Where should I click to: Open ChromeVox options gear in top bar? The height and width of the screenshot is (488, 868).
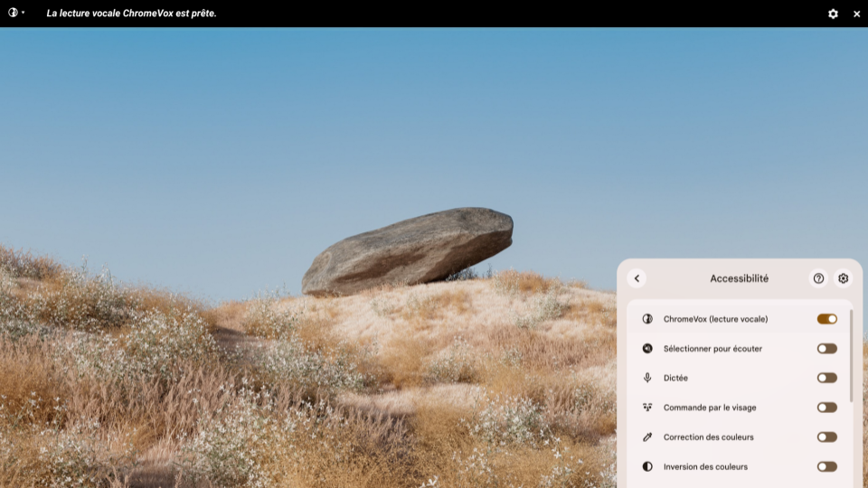[833, 14]
